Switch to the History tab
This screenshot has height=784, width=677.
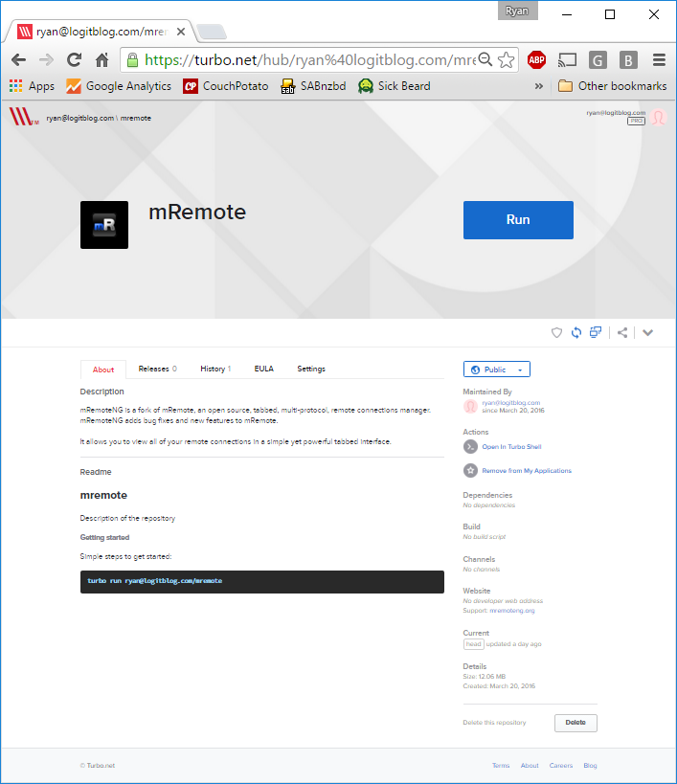215,369
